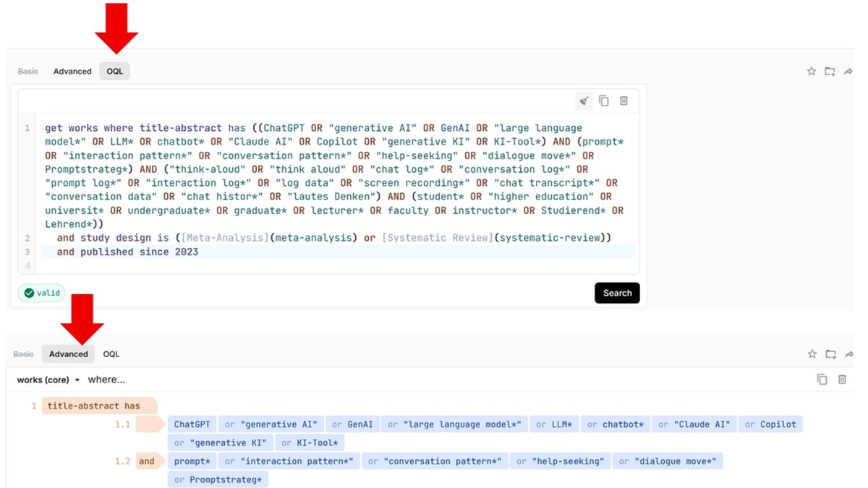This screenshot has height=488, width=868.
Task: Select the Advanced tab in the upper panel
Action: 72,71
